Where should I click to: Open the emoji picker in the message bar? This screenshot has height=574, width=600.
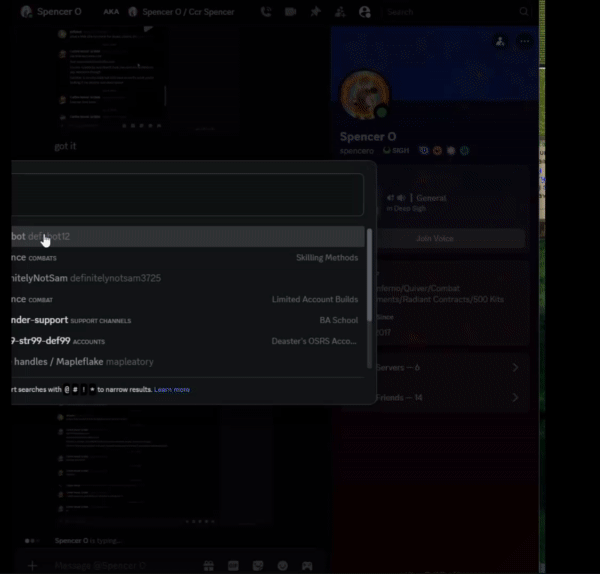tap(283, 565)
